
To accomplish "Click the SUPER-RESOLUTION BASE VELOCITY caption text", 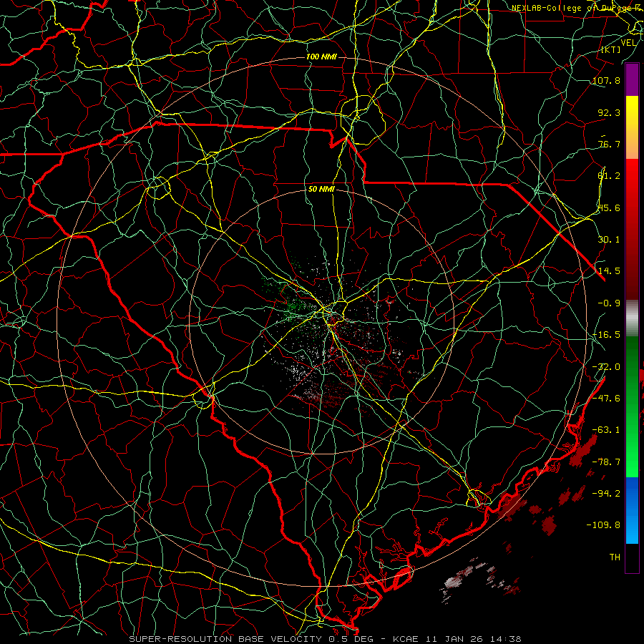I will [x=225, y=639].
